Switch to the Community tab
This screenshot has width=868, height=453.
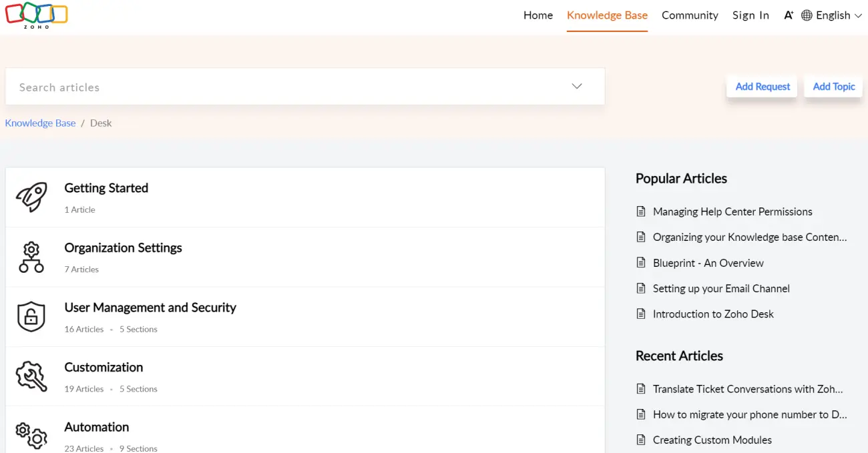pyautogui.click(x=690, y=15)
